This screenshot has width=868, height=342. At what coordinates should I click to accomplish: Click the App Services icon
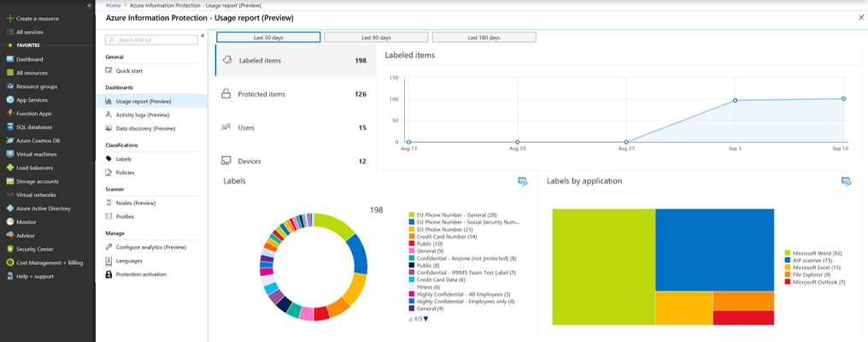[x=9, y=100]
